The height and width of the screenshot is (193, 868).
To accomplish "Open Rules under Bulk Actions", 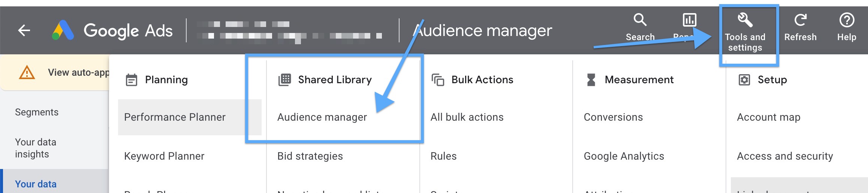I will coord(443,156).
